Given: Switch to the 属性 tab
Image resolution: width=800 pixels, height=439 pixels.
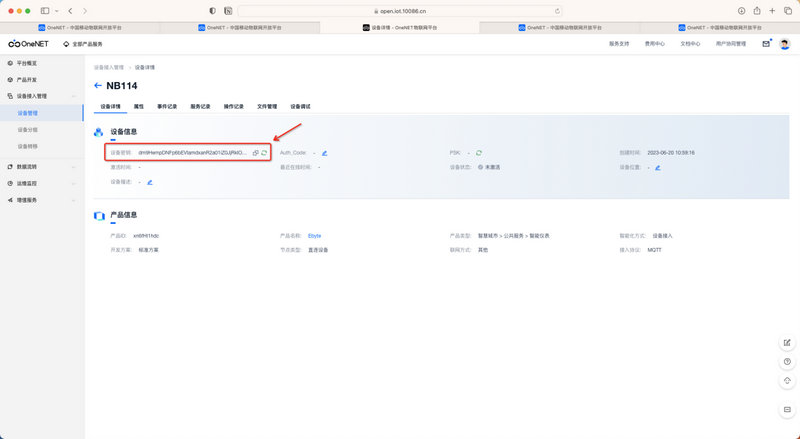Looking at the screenshot, I should point(139,107).
